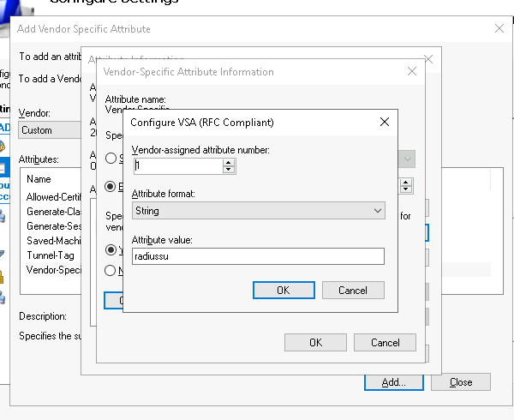
Task: Decrease the vendor-assigned attribute number
Action: [229, 170]
